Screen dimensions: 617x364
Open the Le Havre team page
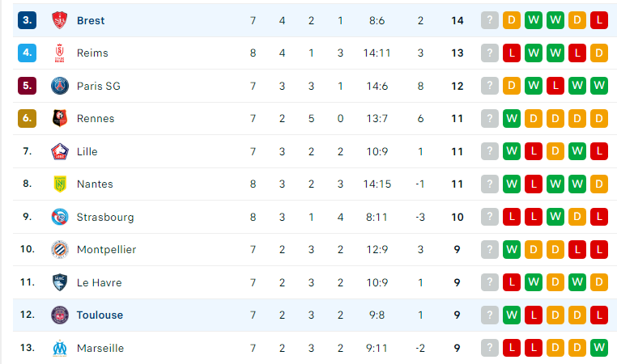[99, 282]
